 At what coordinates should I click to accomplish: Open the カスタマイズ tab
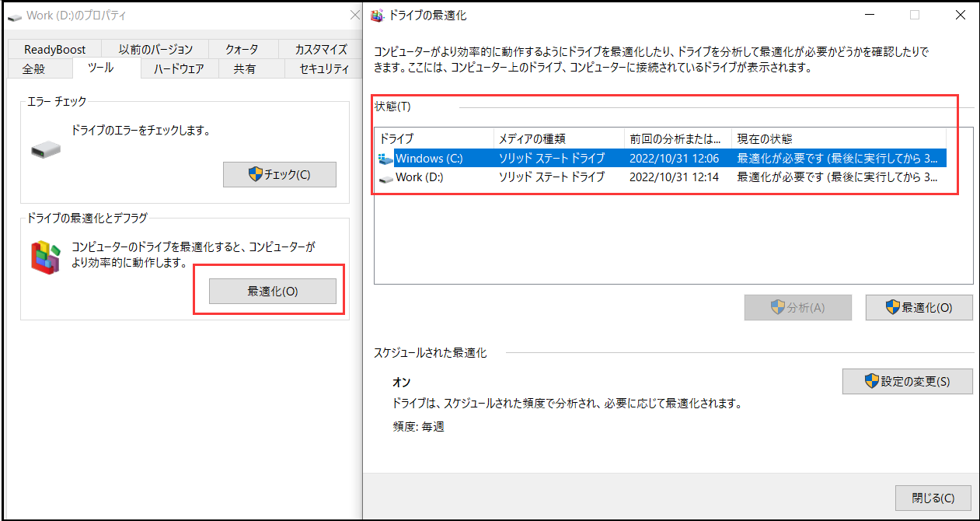[320, 49]
